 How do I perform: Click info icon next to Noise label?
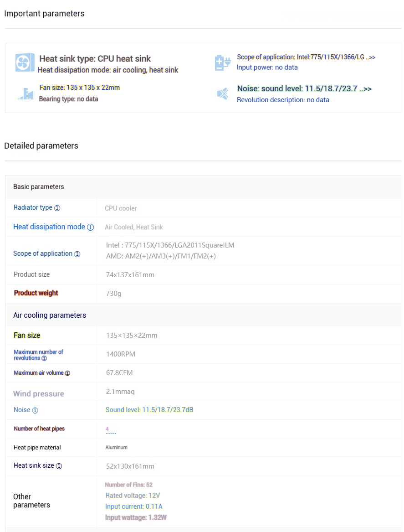35,411
